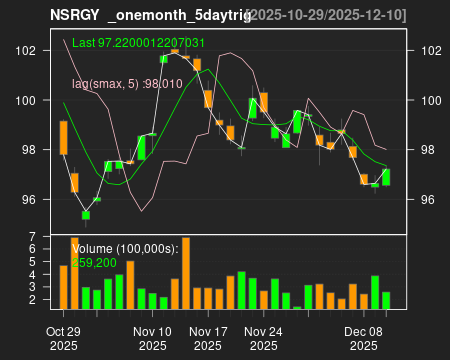The height and width of the screenshot is (360, 450).
Task: Click "98" on the left price axis
Action: point(29,150)
